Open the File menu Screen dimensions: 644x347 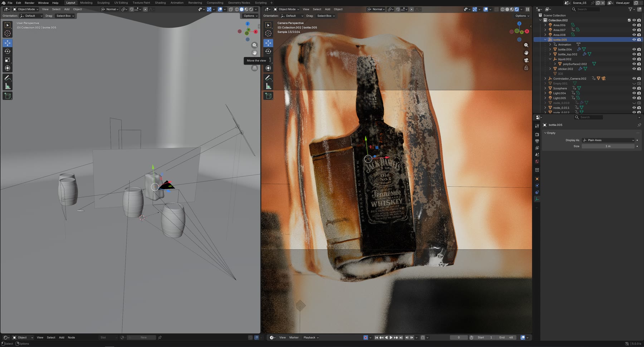point(10,3)
